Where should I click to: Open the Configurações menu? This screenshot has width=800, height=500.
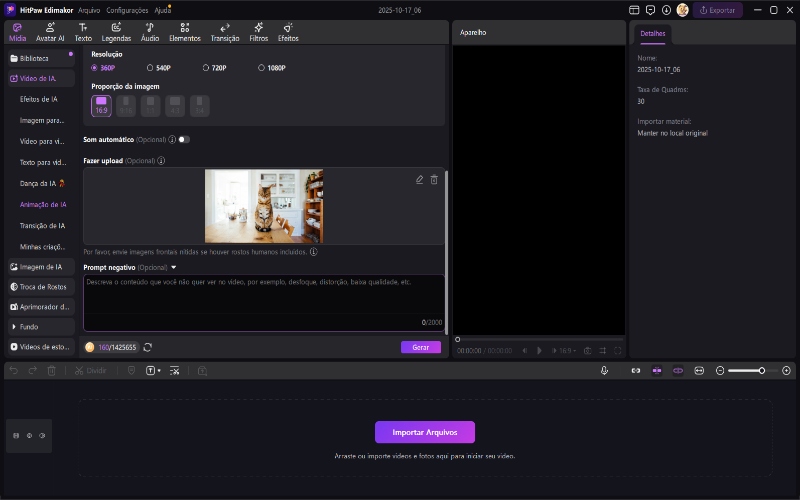pos(127,10)
